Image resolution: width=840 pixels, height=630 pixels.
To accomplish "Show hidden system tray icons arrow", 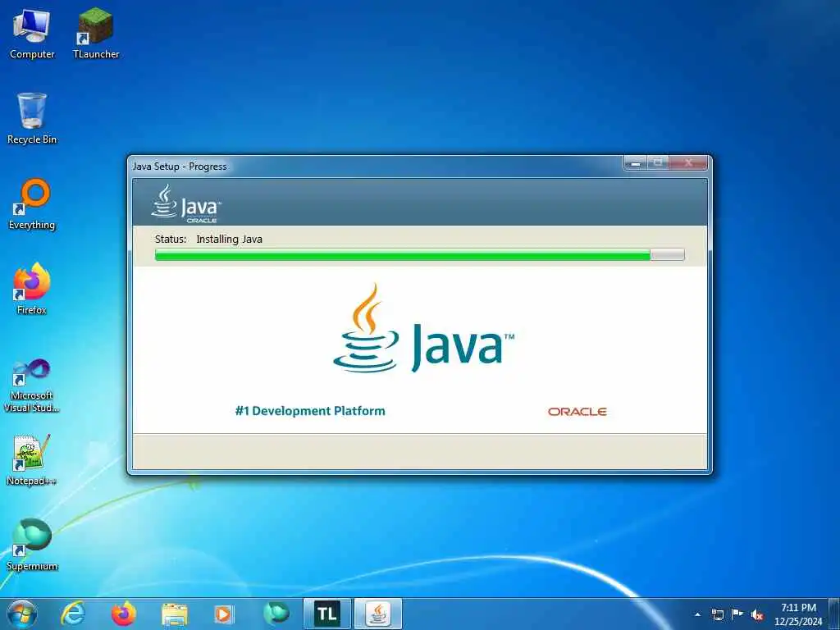I will (697, 615).
